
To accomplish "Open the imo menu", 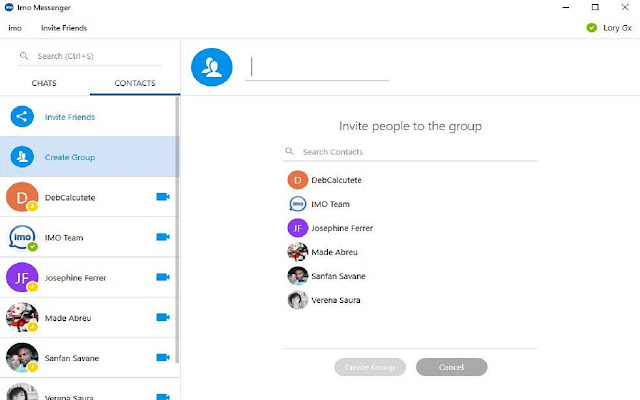I will 15,28.
